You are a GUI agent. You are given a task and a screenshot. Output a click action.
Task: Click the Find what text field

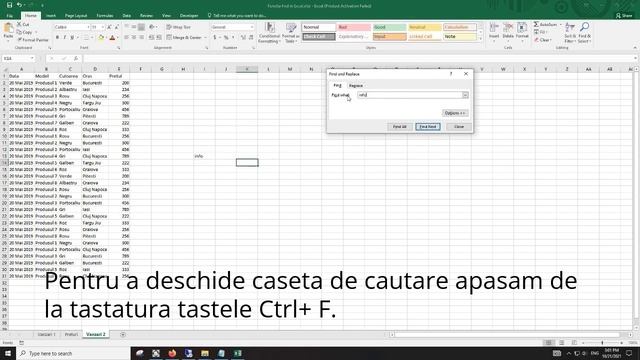point(409,95)
